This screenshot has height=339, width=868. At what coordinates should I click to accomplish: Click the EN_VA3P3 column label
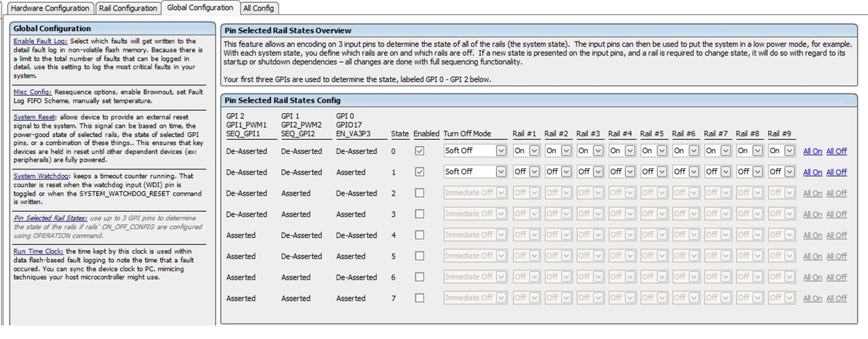(353, 133)
